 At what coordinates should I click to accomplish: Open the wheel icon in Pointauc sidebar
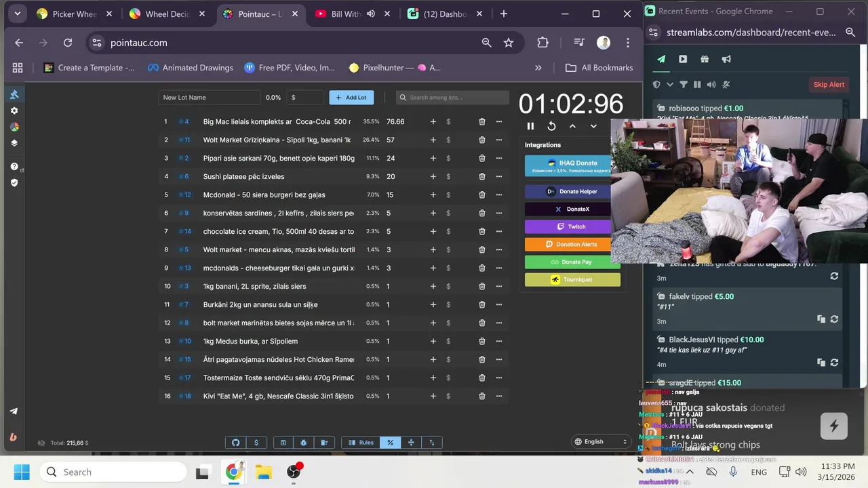[x=14, y=127]
